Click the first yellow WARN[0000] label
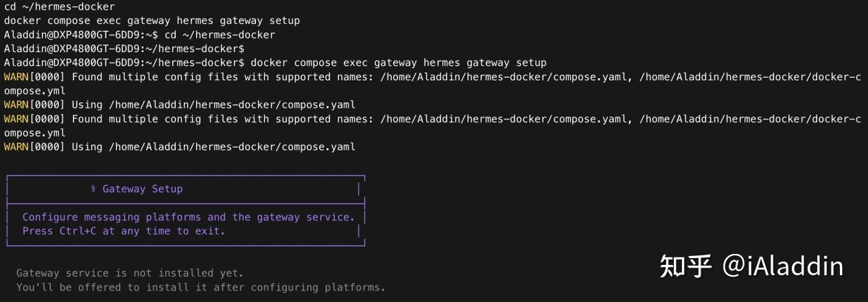The image size is (868, 302). [34, 77]
